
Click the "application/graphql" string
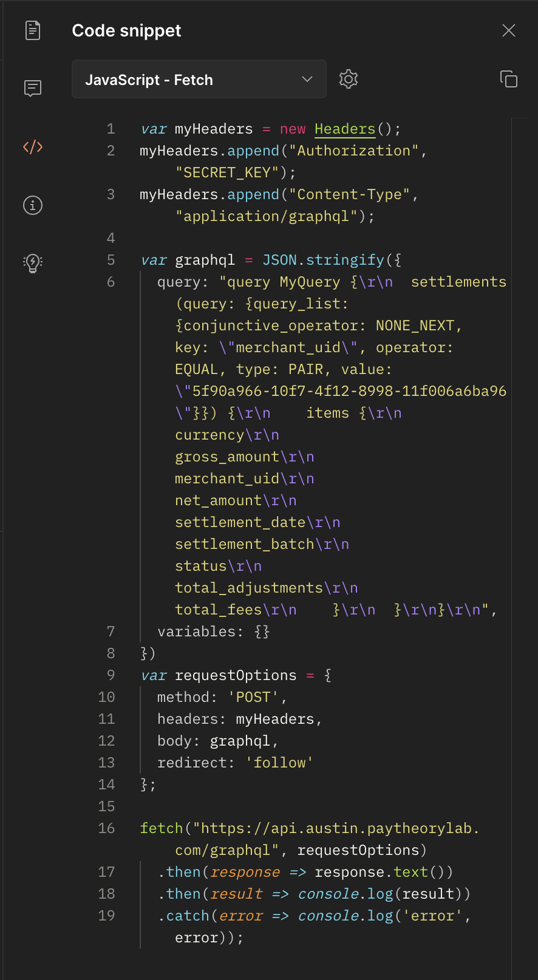tap(266, 216)
